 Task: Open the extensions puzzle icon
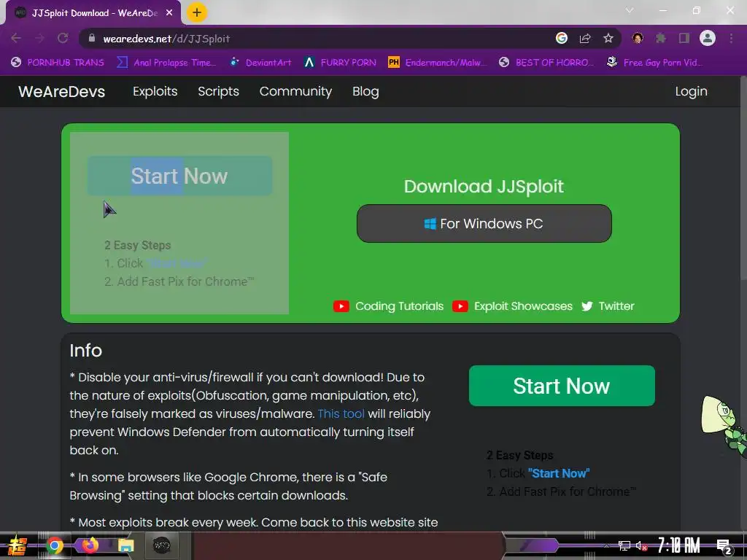click(661, 38)
